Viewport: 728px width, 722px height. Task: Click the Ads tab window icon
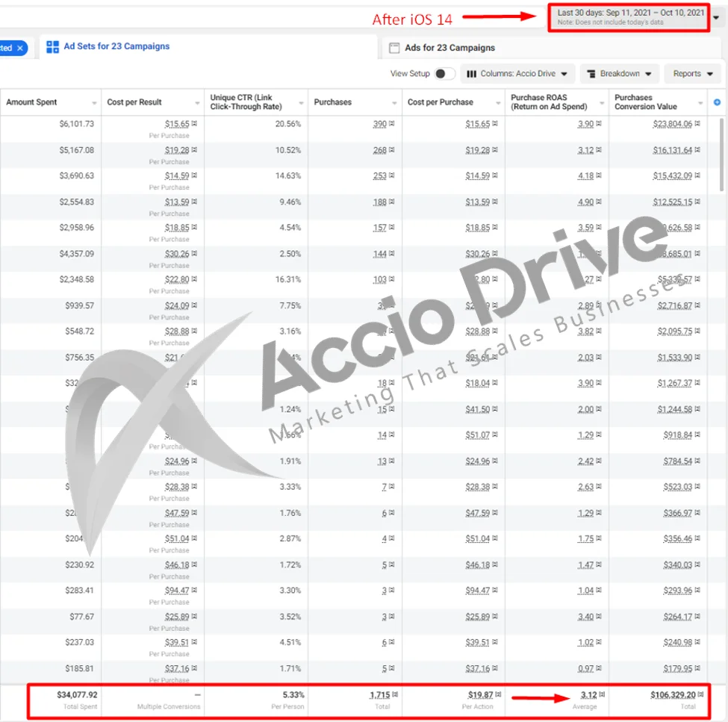pos(395,48)
